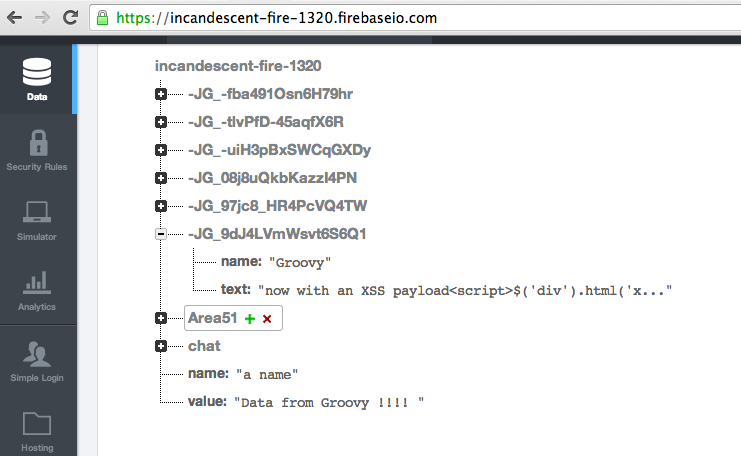Click green plus to add child to Area51
The height and width of the screenshot is (456, 741).
coord(250,318)
